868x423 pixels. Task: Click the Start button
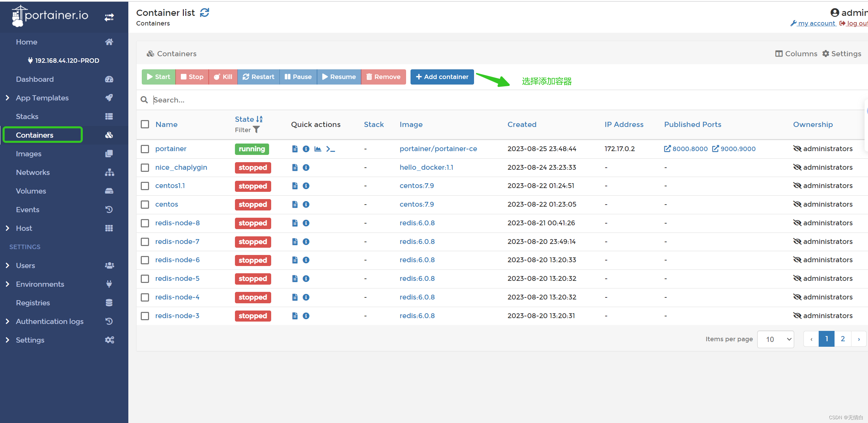(159, 77)
